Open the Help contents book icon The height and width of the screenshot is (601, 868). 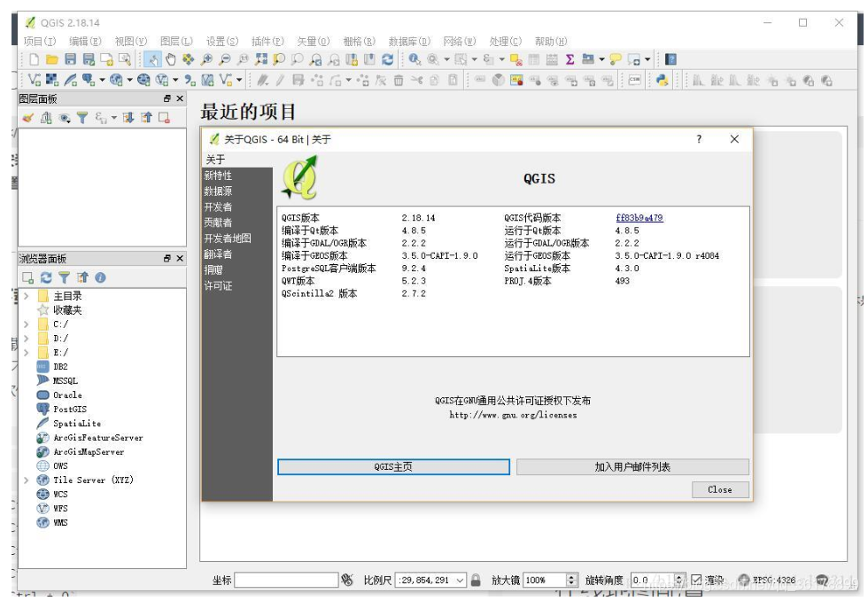tap(670, 59)
